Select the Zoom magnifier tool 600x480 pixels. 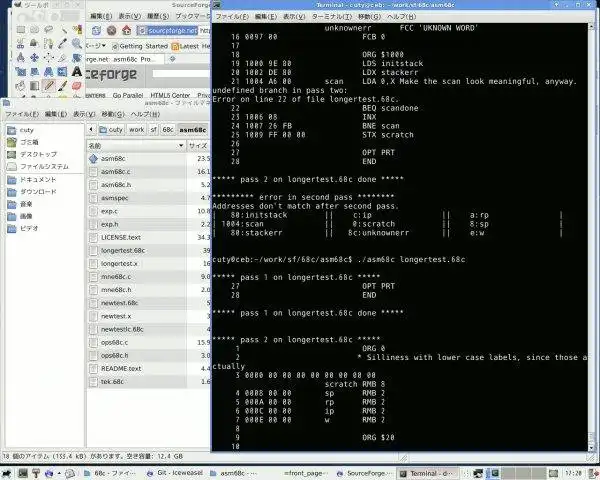(77, 43)
